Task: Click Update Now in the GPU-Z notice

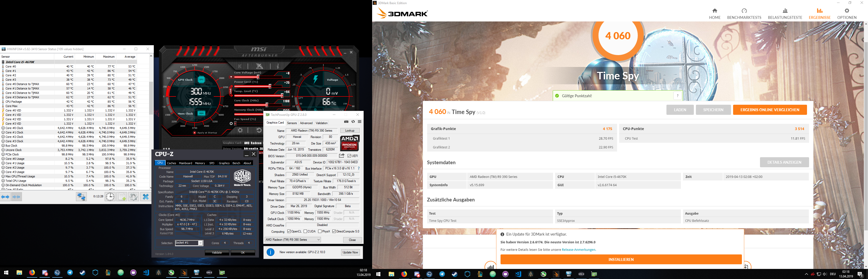Action: [350, 252]
